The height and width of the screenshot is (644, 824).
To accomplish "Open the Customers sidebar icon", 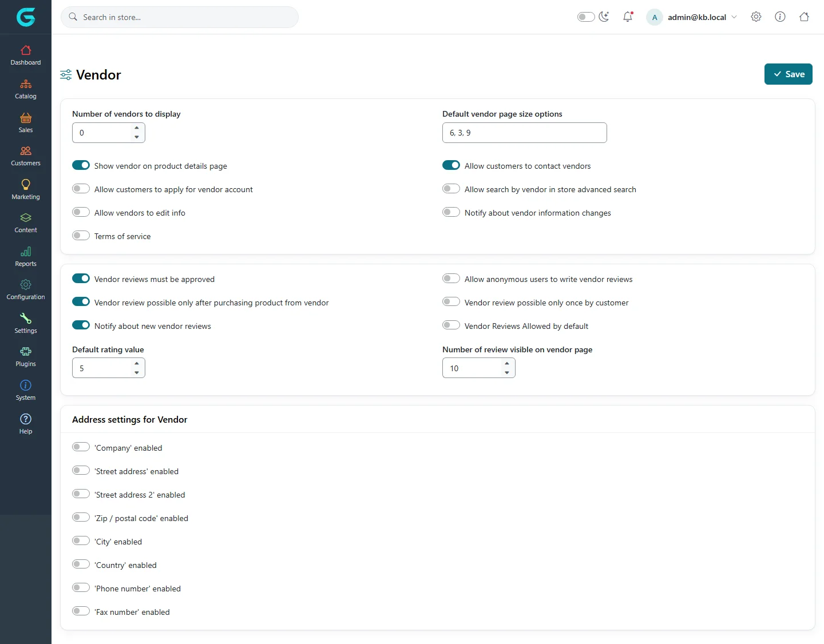I will (26, 151).
